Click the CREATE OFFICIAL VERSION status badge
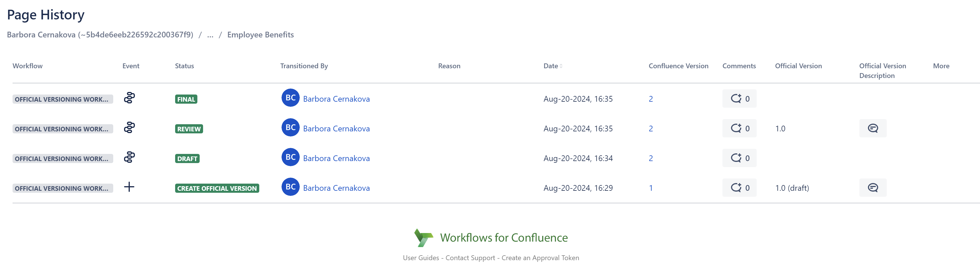The height and width of the screenshot is (273, 980). coord(217,188)
